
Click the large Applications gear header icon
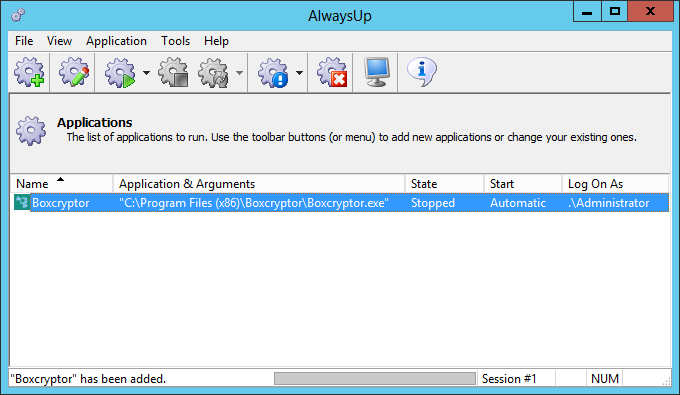click(31, 131)
